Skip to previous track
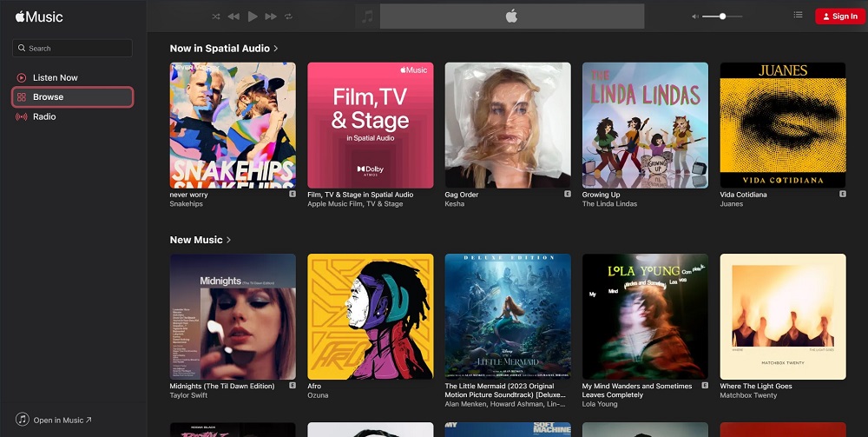This screenshot has width=868, height=437. pos(233,17)
